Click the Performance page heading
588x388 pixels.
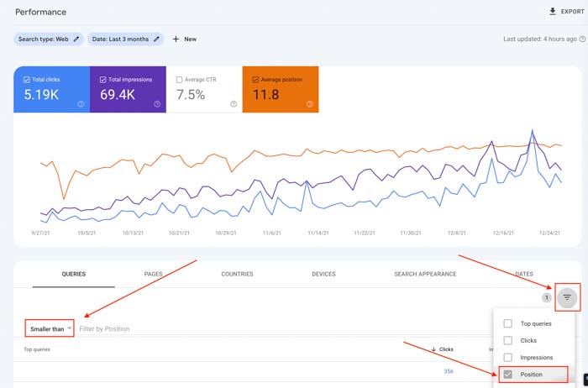pyautogui.click(x=40, y=12)
